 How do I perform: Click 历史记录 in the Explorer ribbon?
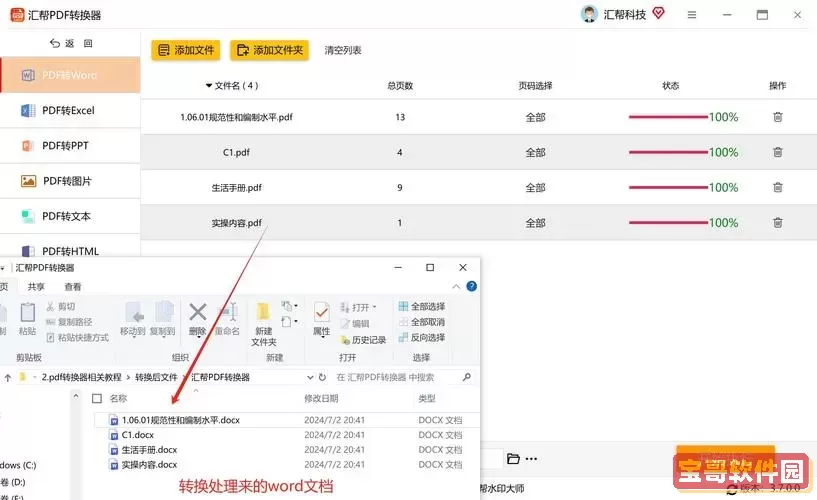tap(363, 340)
